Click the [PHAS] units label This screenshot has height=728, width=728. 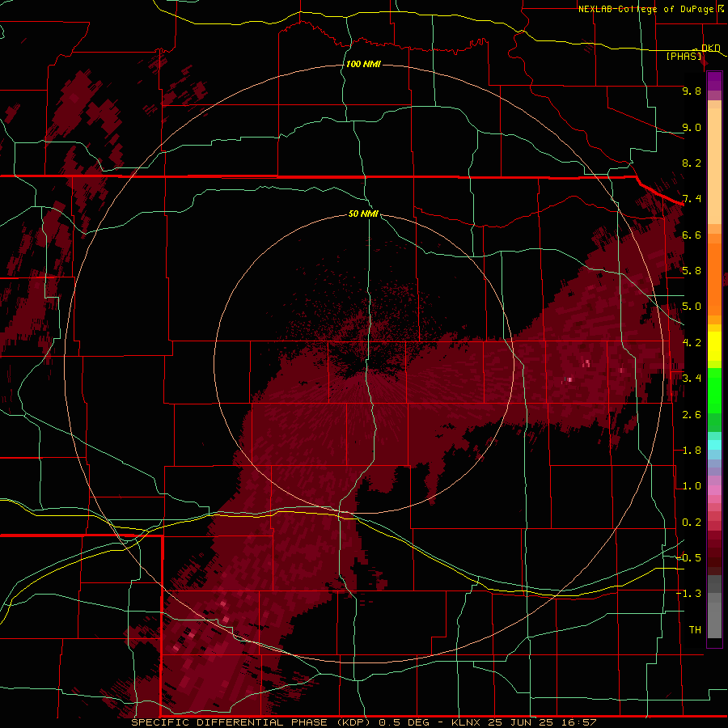point(684,56)
